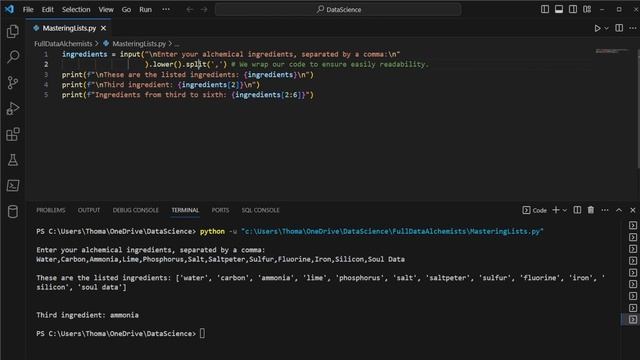Toggle bottom panel layout icon
This screenshot has width=640, height=360.
pos(559,9)
